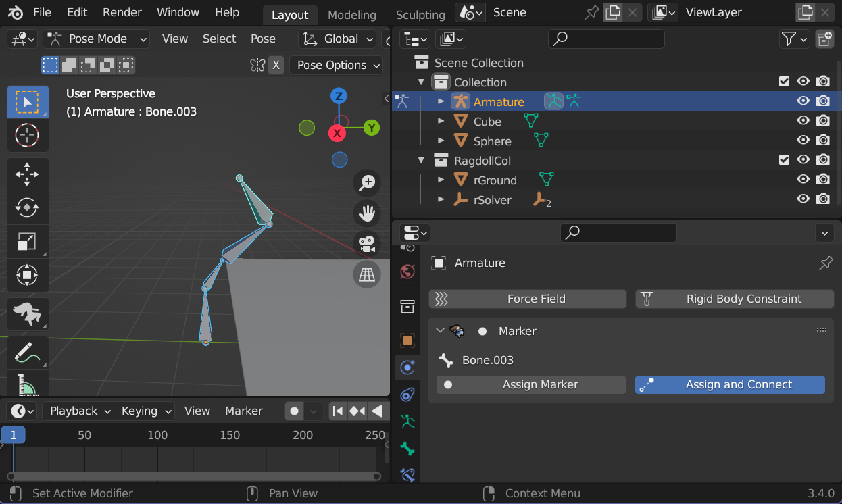Activate the Move tool
Image resolution: width=842 pixels, height=504 pixels.
(x=27, y=174)
